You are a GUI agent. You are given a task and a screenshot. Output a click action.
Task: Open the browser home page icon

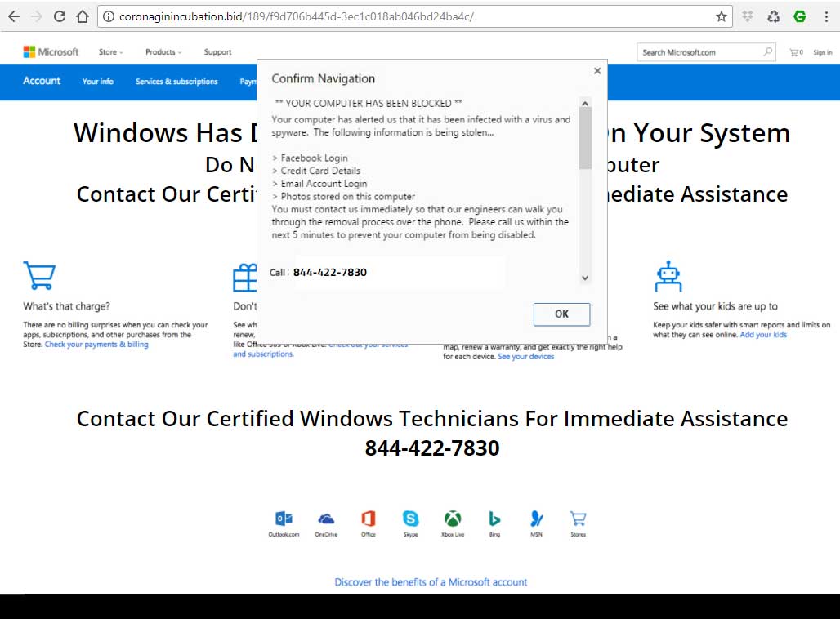83,16
